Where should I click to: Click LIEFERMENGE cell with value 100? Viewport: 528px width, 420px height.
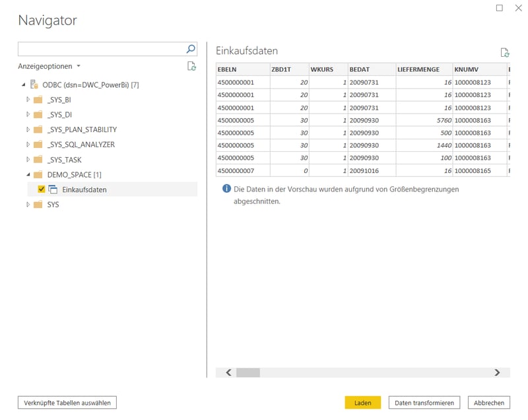click(x=424, y=158)
